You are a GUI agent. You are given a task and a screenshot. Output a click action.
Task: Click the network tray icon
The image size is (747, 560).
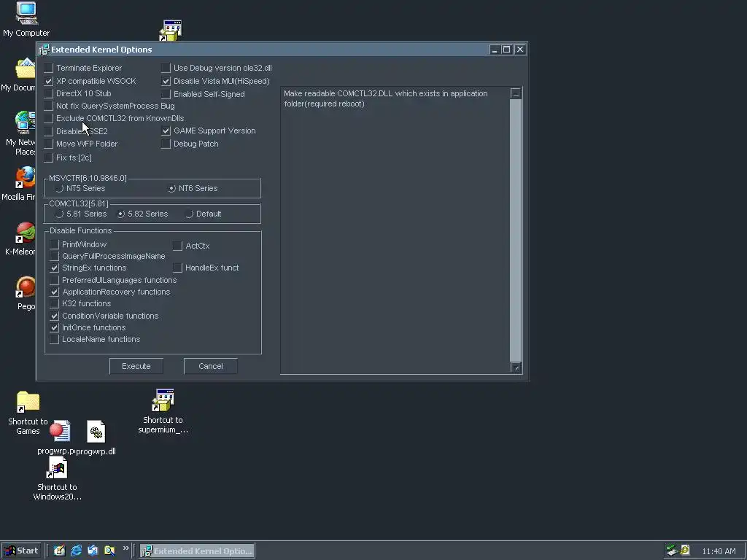pos(672,551)
